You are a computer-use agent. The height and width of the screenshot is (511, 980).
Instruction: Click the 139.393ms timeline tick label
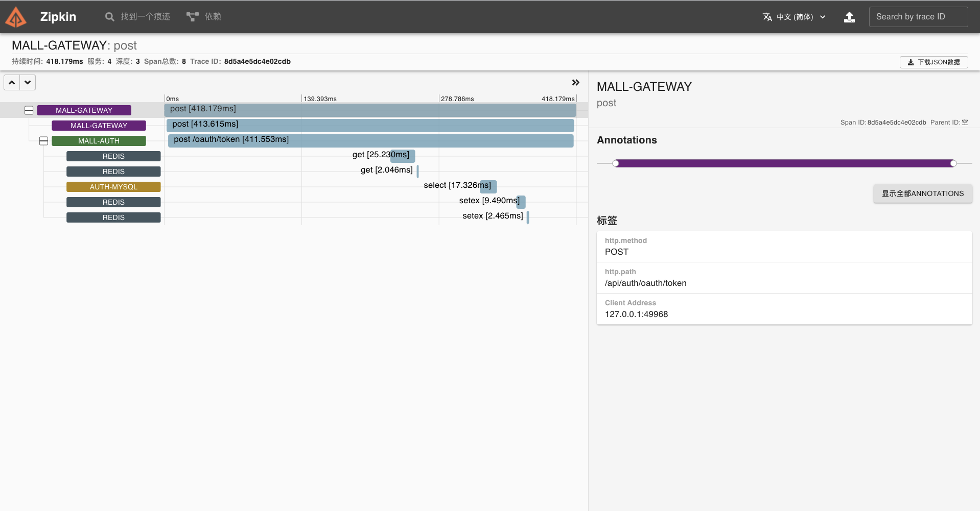coord(320,99)
